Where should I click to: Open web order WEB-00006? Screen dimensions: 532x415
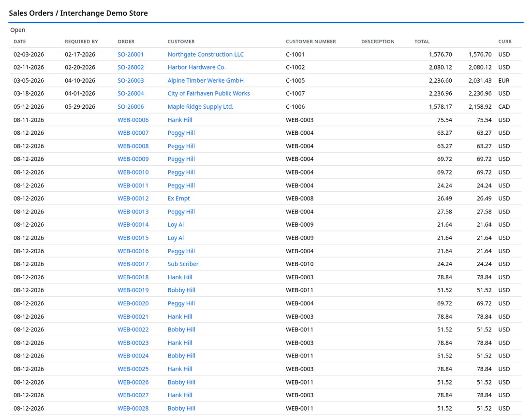133,120
